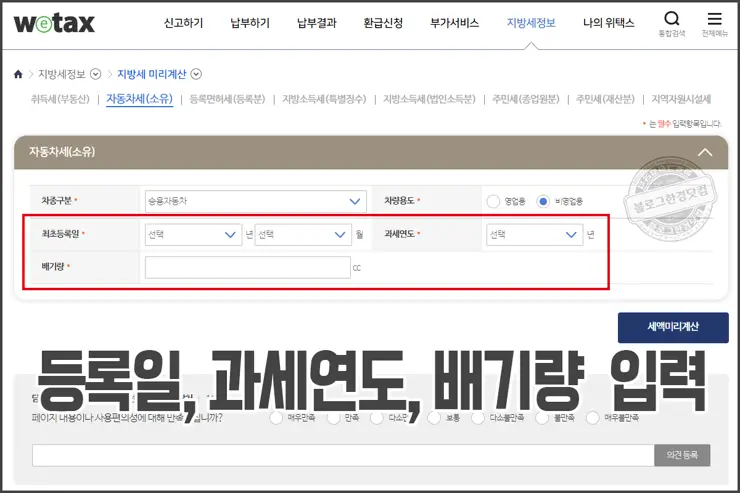Select the 영업용 radio button
This screenshot has width=740, height=493.
tap(493, 201)
